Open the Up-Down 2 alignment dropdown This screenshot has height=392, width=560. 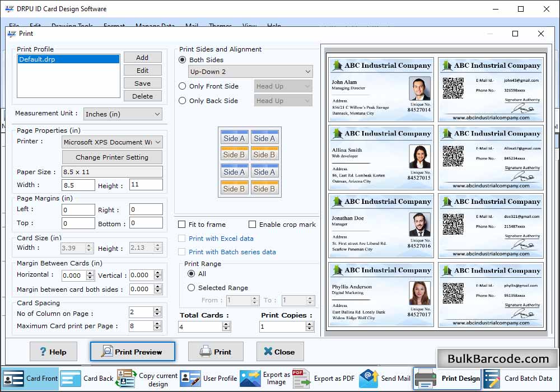click(x=250, y=72)
